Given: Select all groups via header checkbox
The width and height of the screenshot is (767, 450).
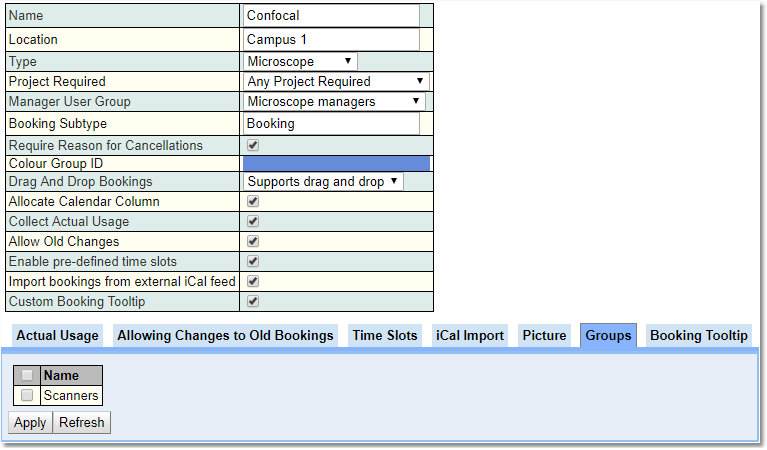Looking at the screenshot, I should [27, 376].
